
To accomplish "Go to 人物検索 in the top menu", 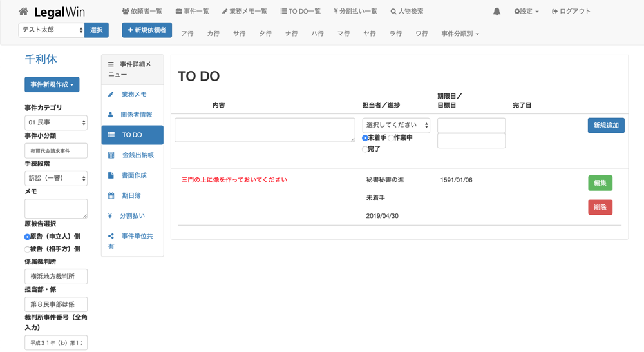I will click(407, 12).
